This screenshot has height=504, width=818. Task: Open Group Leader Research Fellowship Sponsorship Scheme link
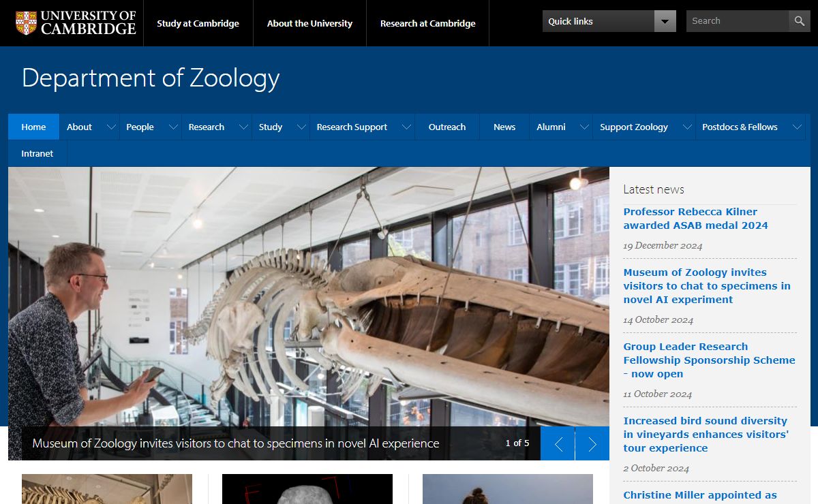pyautogui.click(x=709, y=360)
